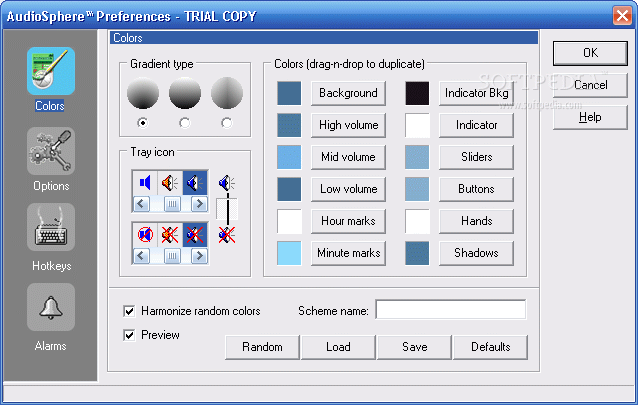
Task: Click the Shadows color swatch
Action: click(x=417, y=253)
